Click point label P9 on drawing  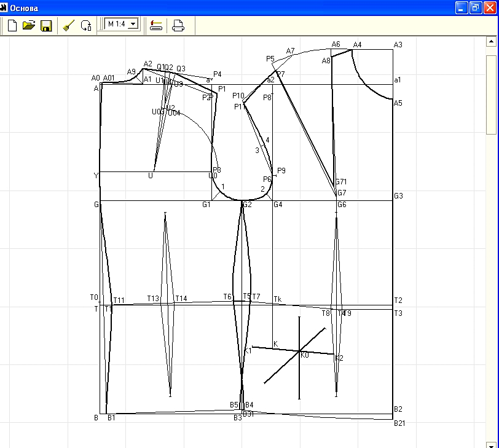coord(281,171)
